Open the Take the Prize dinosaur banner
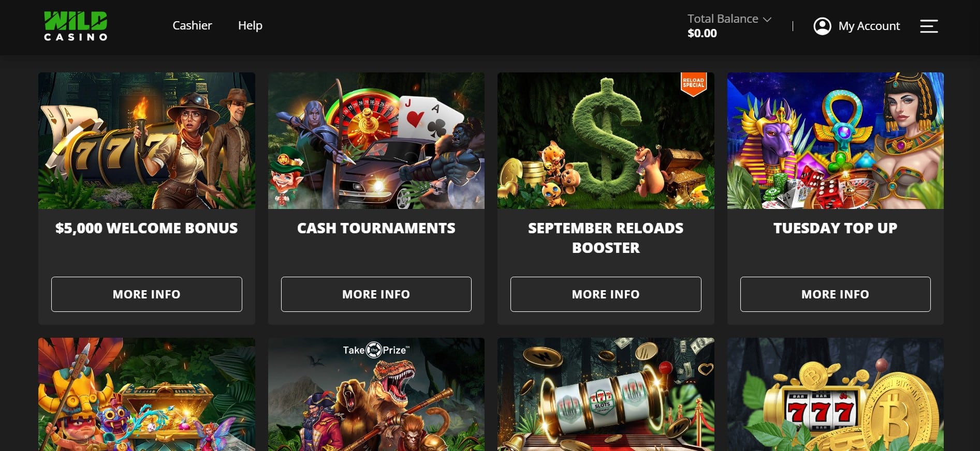 coord(376,394)
